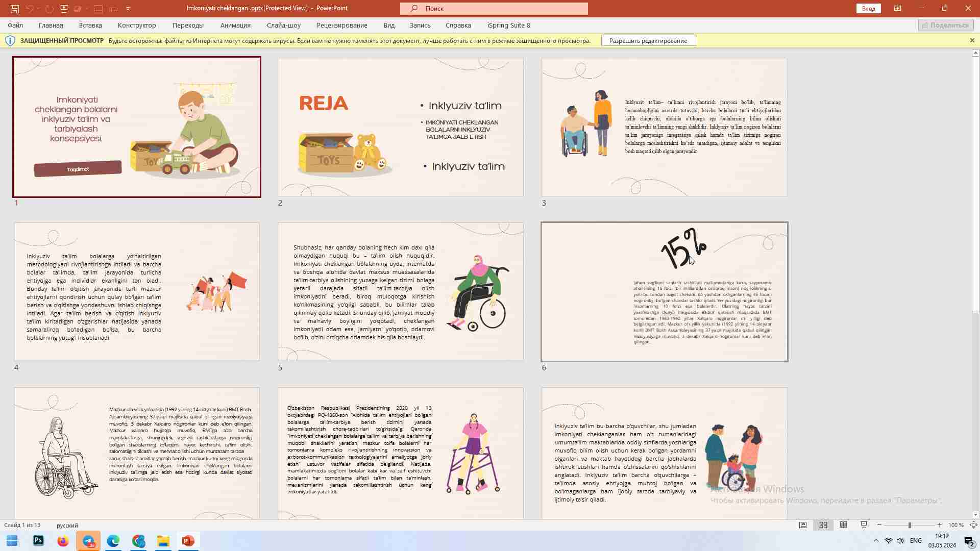Dismiss the protected view warning bar

(972, 40)
